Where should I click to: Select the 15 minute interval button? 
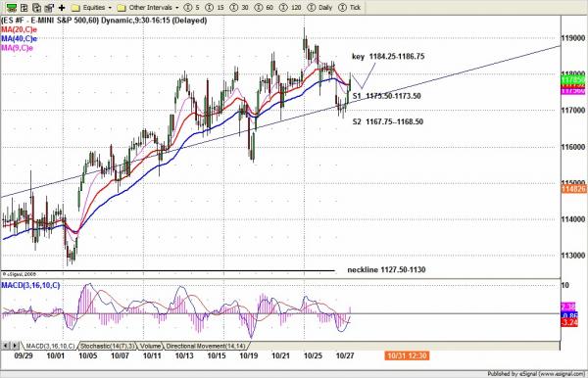click(x=215, y=7)
